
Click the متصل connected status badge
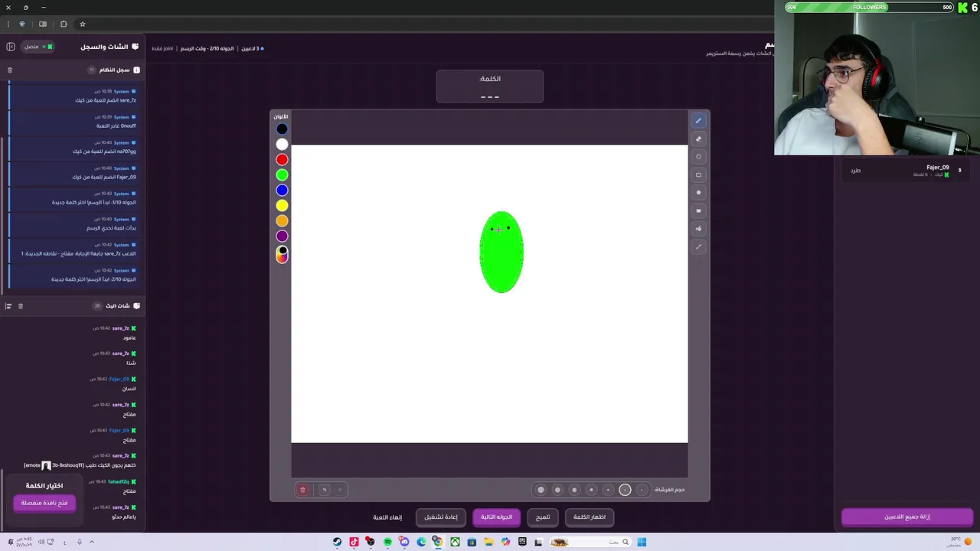tap(38, 47)
